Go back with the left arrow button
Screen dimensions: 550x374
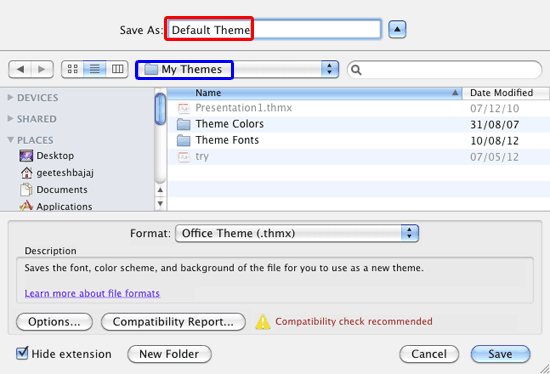pos(20,69)
